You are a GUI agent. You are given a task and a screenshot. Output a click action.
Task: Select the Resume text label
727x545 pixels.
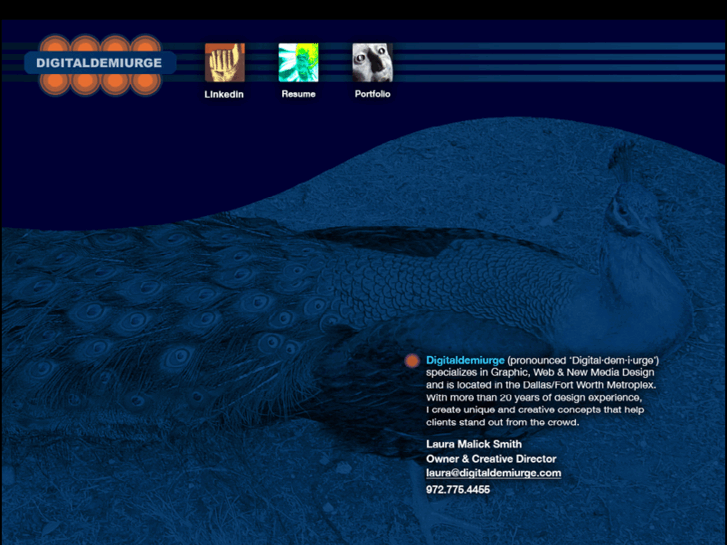[x=299, y=94]
